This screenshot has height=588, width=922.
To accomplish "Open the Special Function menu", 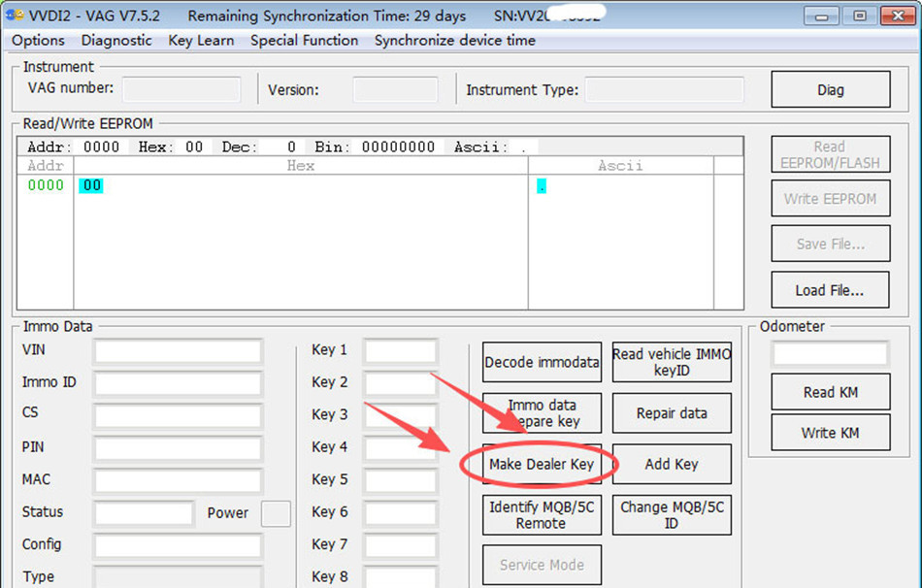I will pyautogui.click(x=304, y=40).
